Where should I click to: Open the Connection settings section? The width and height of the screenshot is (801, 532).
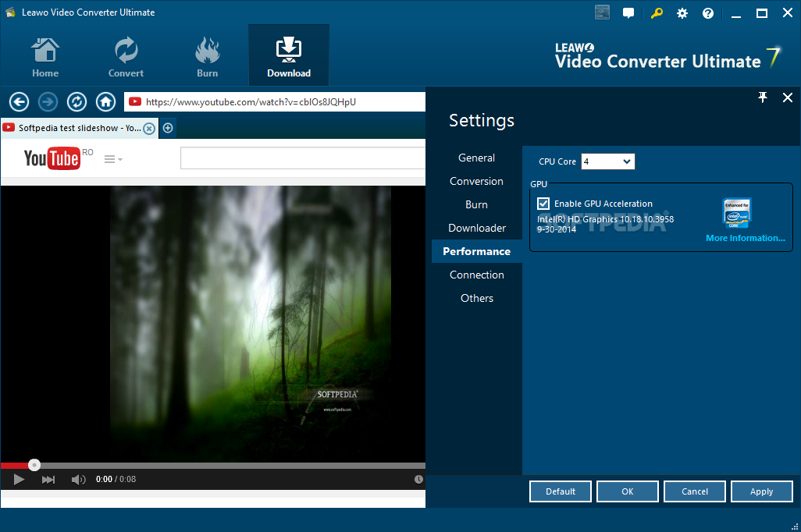tap(476, 275)
